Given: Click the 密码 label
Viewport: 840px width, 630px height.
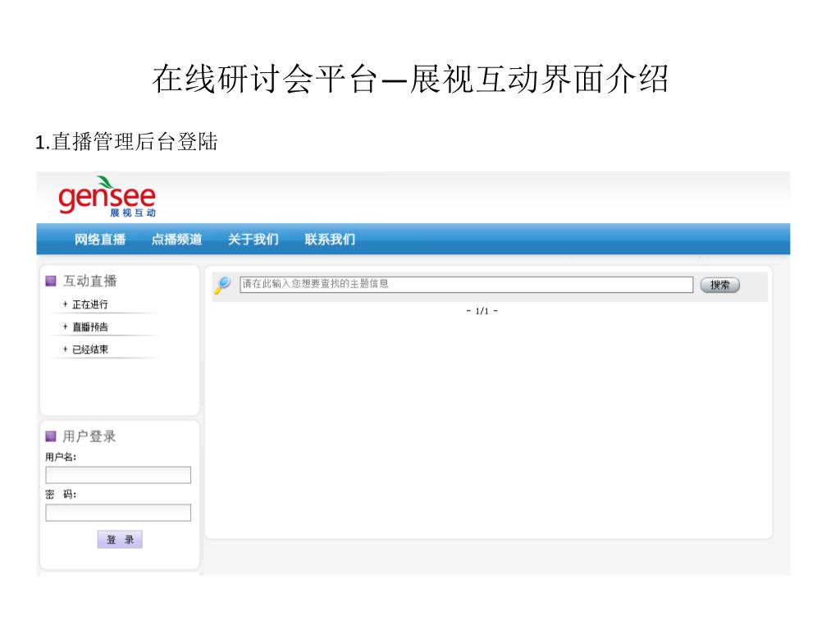Looking at the screenshot, I should click(x=61, y=495).
